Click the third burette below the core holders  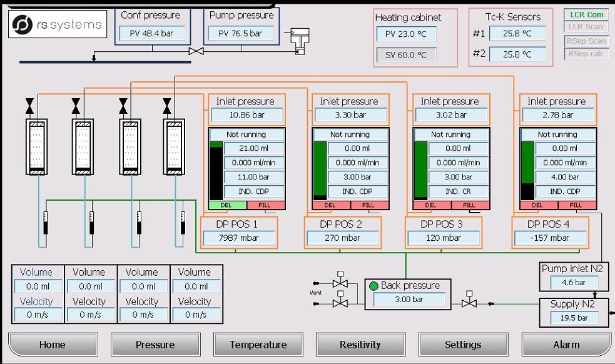[x=139, y=223]
